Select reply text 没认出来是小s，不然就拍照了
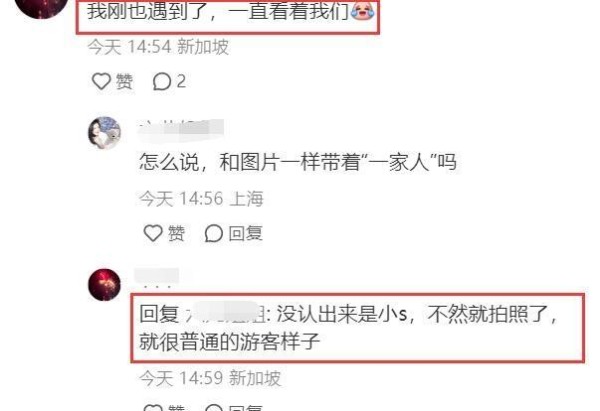Viewport: 600px width, 411px height. coord(416,314)
